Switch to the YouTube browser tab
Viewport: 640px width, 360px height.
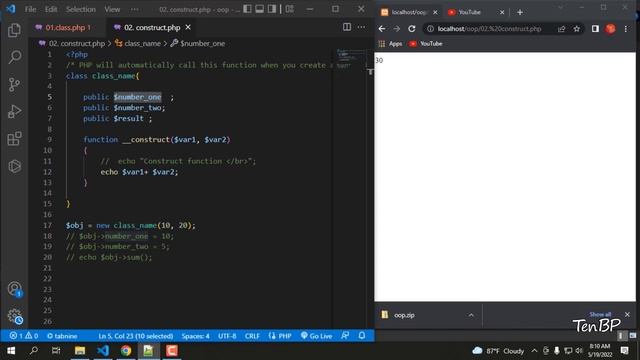[x=470, y=12]
